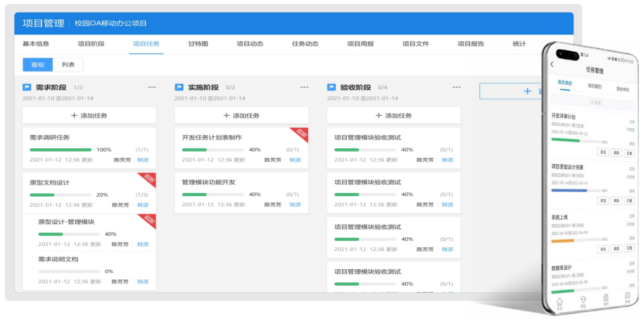644x321 pixels.
Task: Click 添加任务 under 验收阶段
Action: pyautogui.click(x=394, y=116)
